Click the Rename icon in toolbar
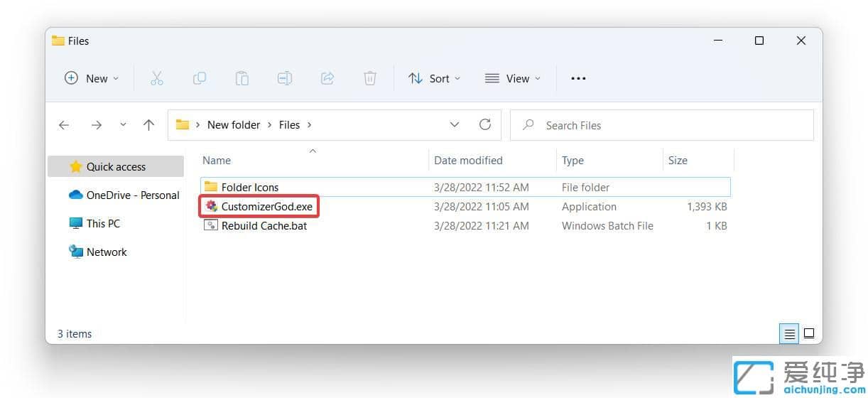 285,78
